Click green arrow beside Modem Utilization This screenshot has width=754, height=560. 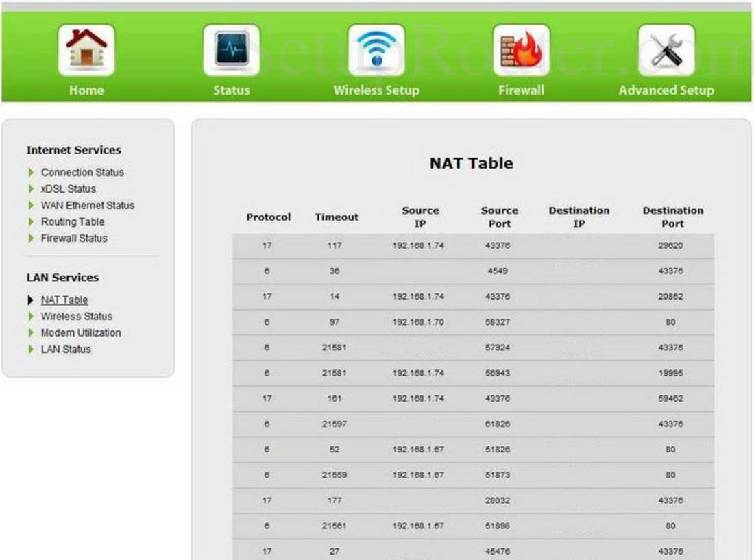coord(31,332)
